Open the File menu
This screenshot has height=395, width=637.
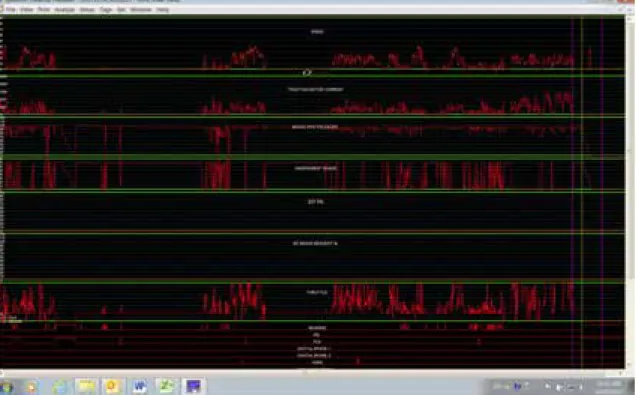tap(11, 9)
